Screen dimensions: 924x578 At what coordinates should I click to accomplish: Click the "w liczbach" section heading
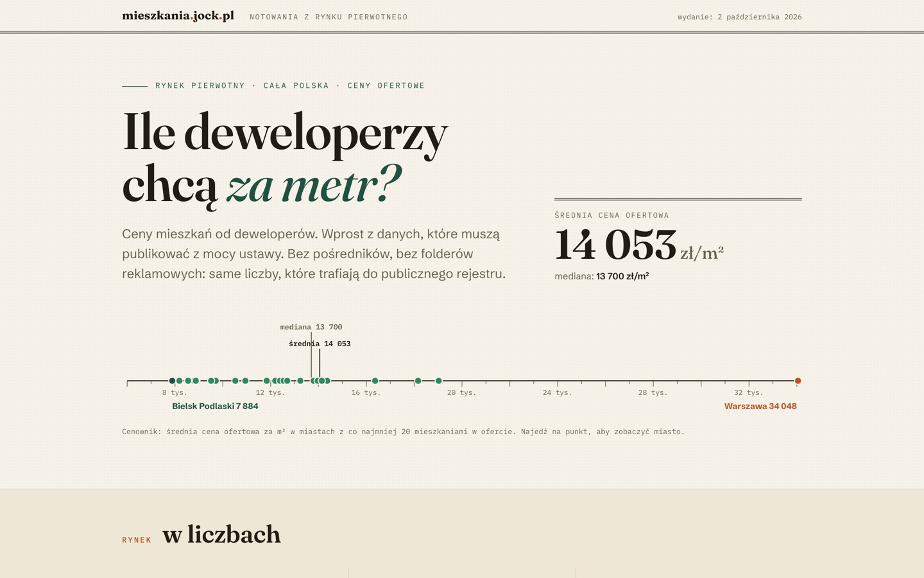click(x=221, y=534)
